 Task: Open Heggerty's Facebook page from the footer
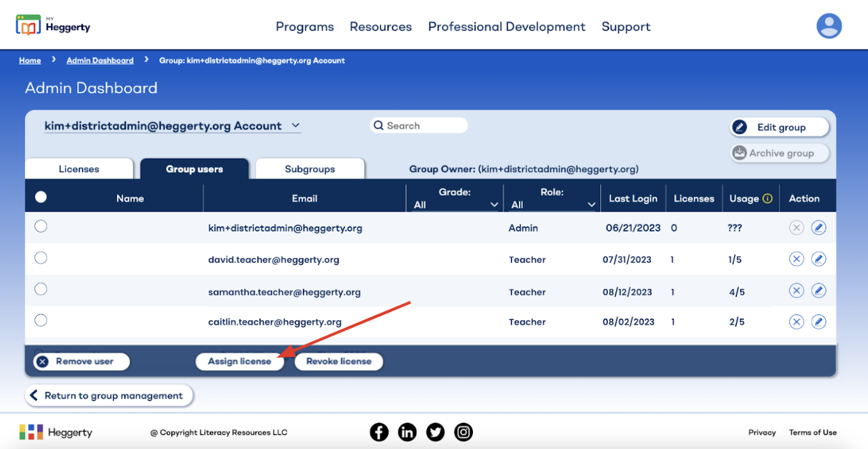point(379,432)
